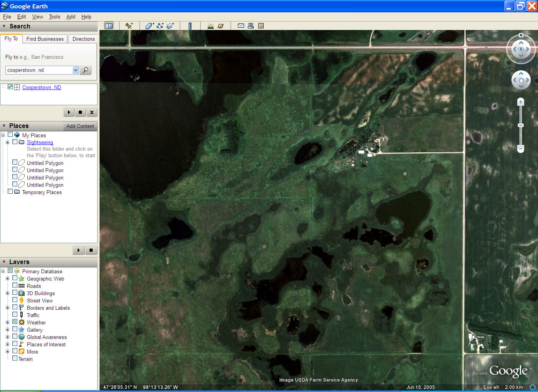
Task: Collapse the Primary Database tree node
Action: pyautogui.click(x=3, y=271)
